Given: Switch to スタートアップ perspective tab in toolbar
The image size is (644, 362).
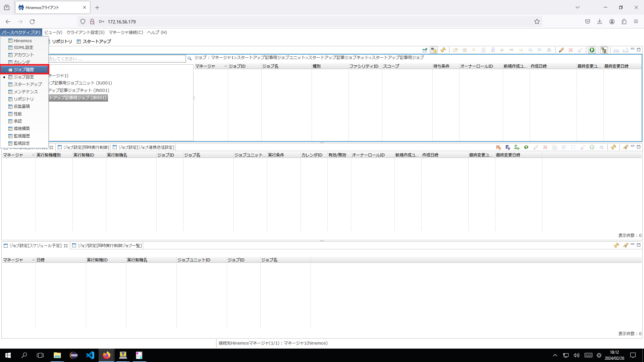Looking at the screenshot, I should click(x=94, y=42).
